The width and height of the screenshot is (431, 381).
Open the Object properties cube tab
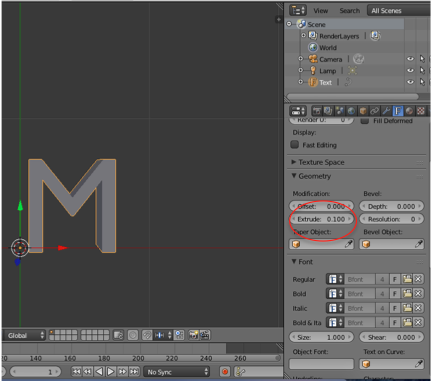[363, 111]
